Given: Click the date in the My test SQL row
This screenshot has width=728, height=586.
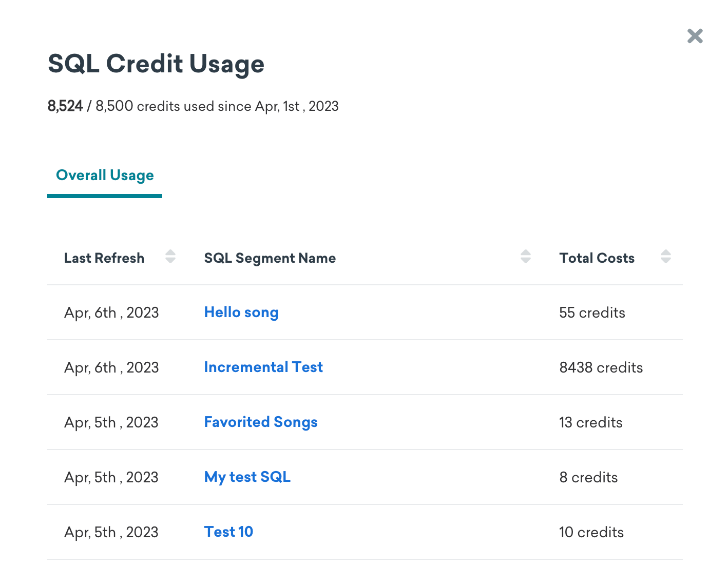Looking at the screenshot, I should (111, 477).
